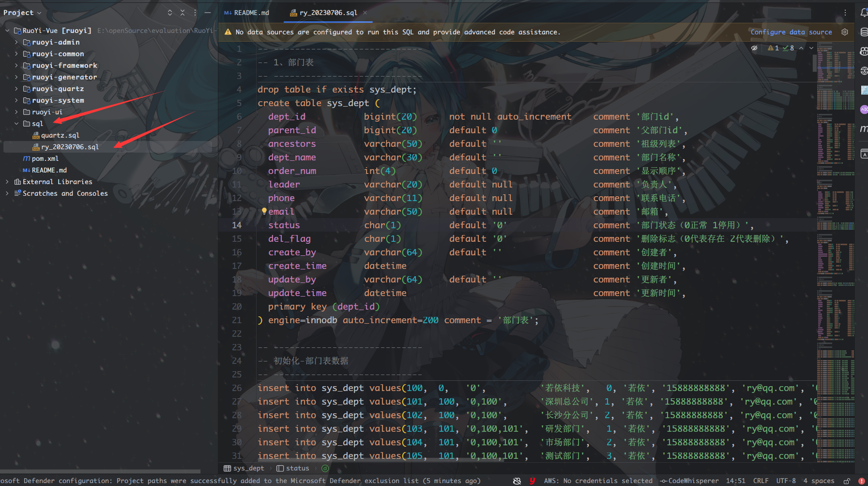Click CodeWhisperer status bar widget
This screenshot has height=486, width=868.
pos(689,481)
